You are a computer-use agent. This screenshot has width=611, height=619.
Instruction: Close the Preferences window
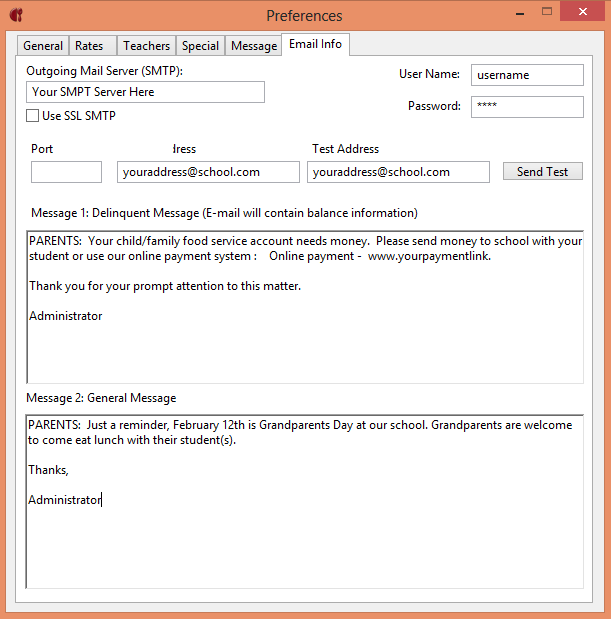point(582,11)
